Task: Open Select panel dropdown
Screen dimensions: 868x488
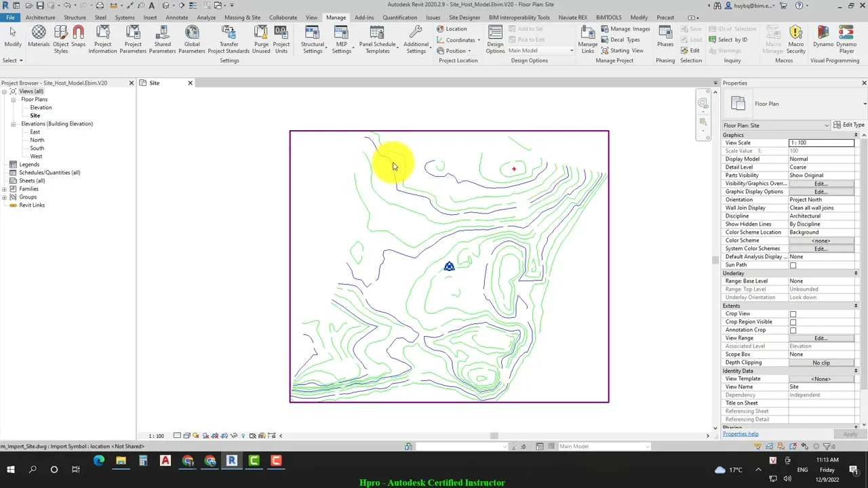Action: click(x=12, y=60)
